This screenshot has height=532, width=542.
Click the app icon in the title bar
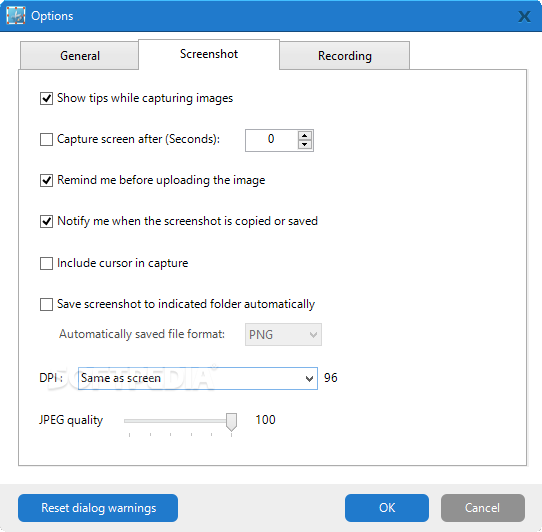16,16
